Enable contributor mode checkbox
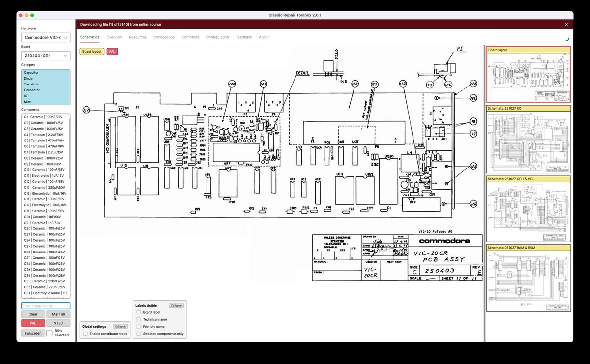This screenshot has width=590, height=364. pos(86,334)
